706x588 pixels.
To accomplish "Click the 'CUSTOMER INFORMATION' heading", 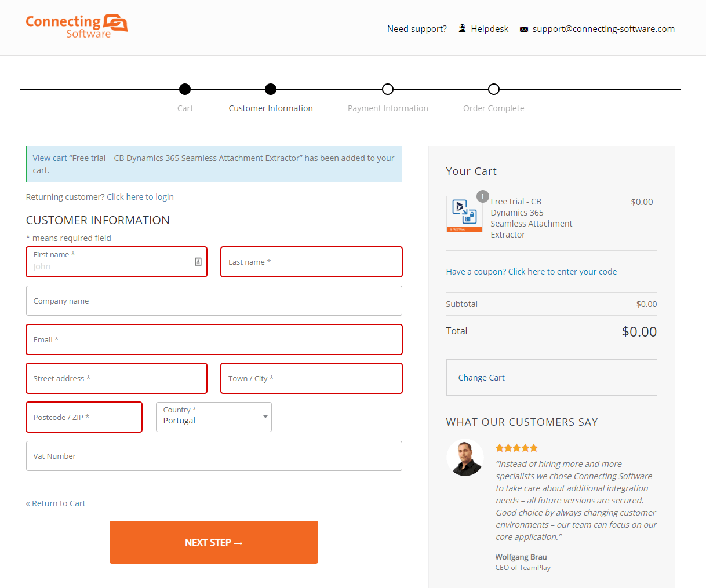I will click(98, 220).
